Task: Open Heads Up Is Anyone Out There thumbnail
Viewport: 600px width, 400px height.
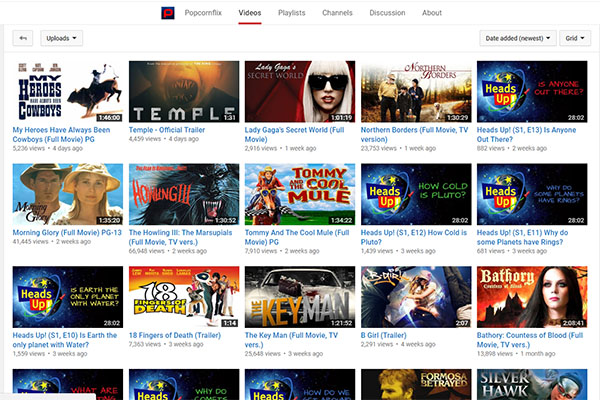Action: coord(532,91)
